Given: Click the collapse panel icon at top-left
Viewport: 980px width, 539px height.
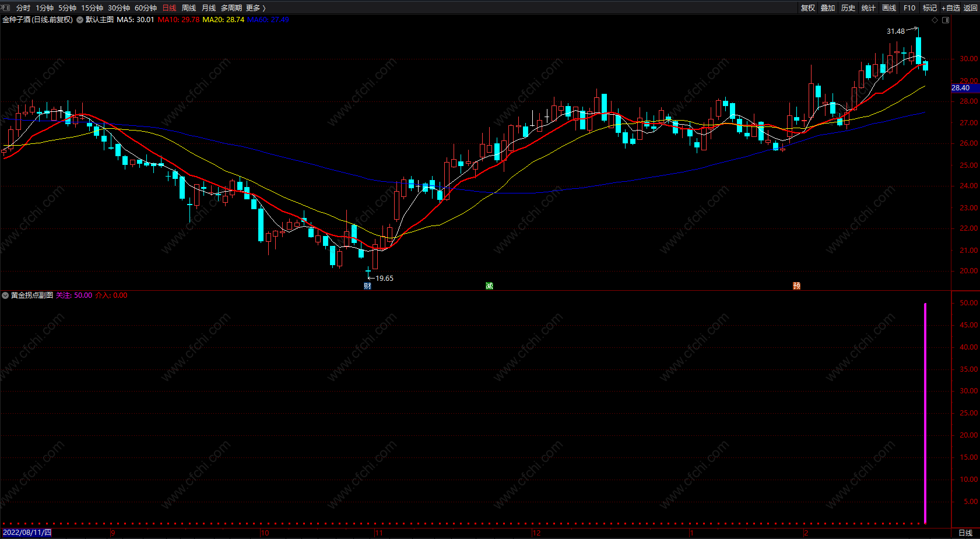Looking at the screenshot, I should pyautogui.click(x=6, y=8).
